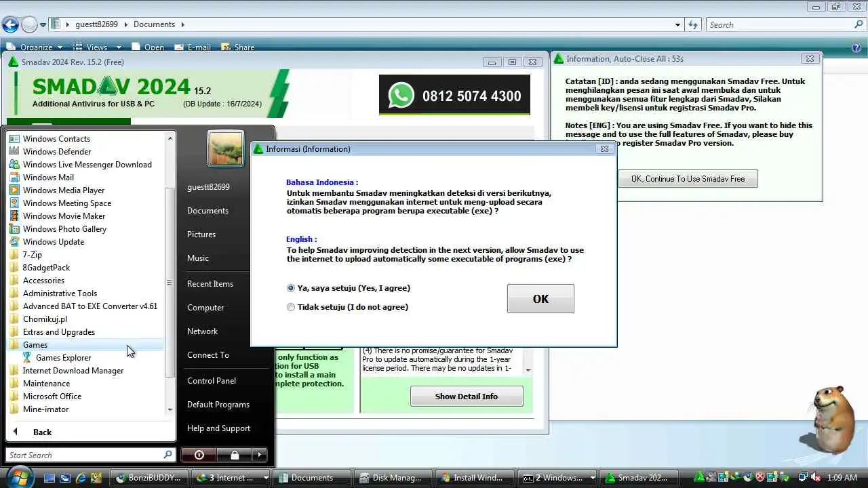Open Windows Contacts from program list
Image resolution: width=868 pixels, height=488 pixels.
click(x=85, y=139)
